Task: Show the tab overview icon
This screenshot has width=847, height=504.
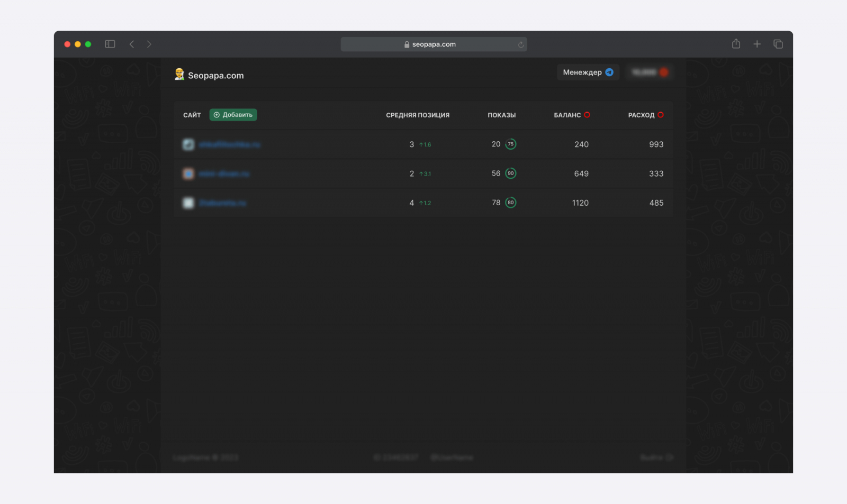Action: tap(778, 44)
